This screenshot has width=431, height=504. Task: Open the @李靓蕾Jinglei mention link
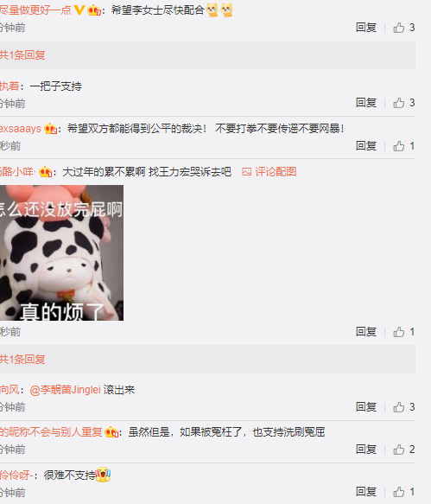(x=65, y=390)
